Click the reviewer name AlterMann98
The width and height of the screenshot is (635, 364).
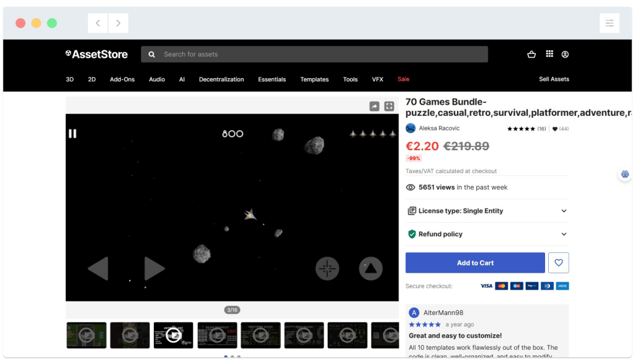point(443,313)
